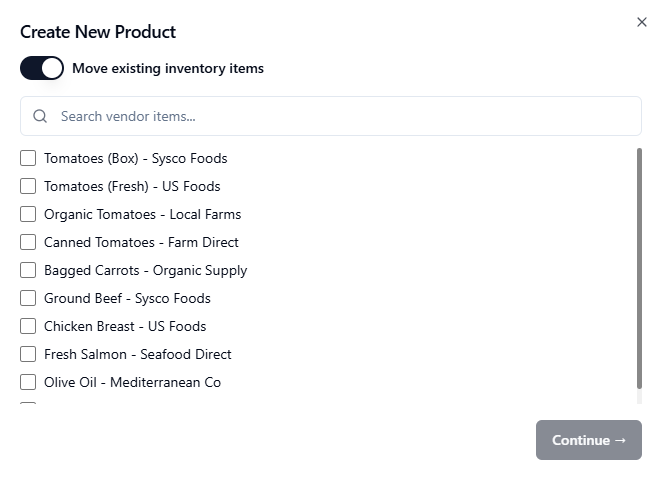Select Tomatoes (Fresh) - US Foods checkbox
The height and width of the screenshot is (478, 662).
(28, 186)
